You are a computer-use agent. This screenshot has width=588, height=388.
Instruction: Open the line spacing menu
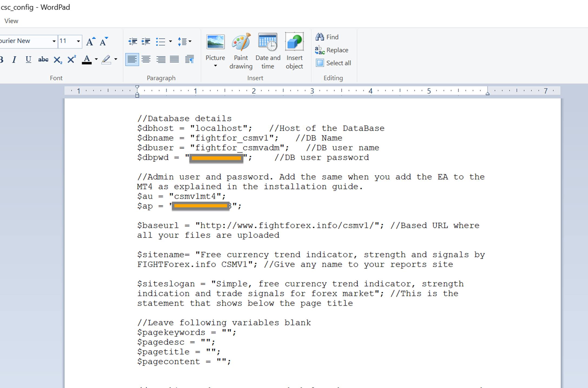click(185, 41)
